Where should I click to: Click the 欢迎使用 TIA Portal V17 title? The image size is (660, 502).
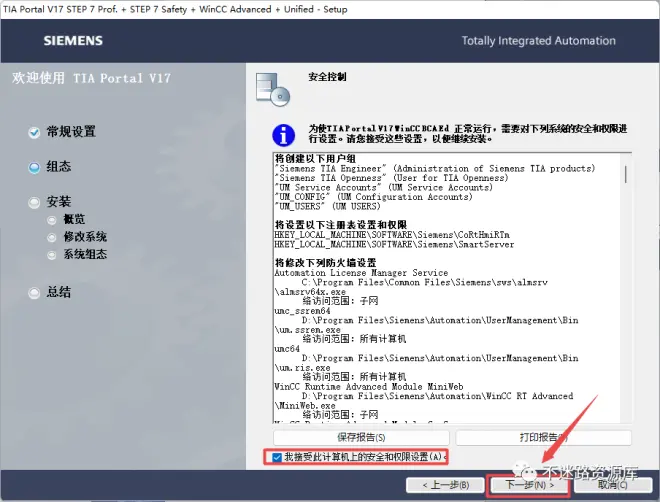pyautogui.click(x=91, y=78)
